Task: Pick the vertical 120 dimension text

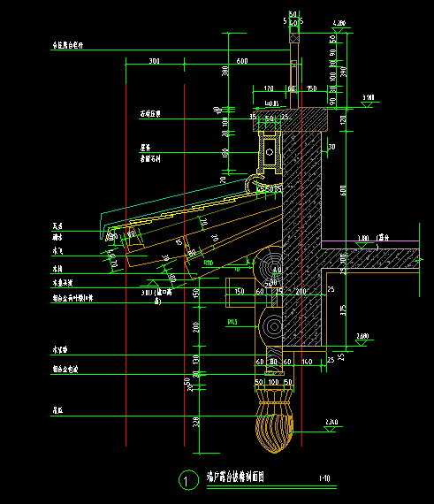Action: [x=343, y=120]
